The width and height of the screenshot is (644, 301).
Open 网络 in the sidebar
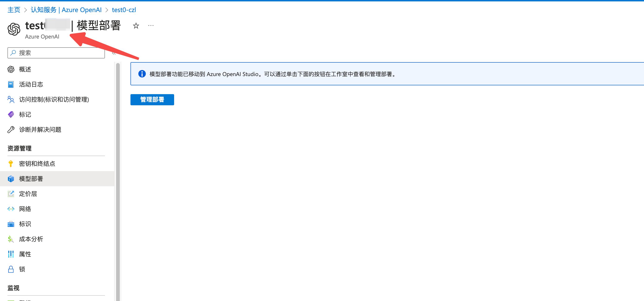tap(57, 209)
